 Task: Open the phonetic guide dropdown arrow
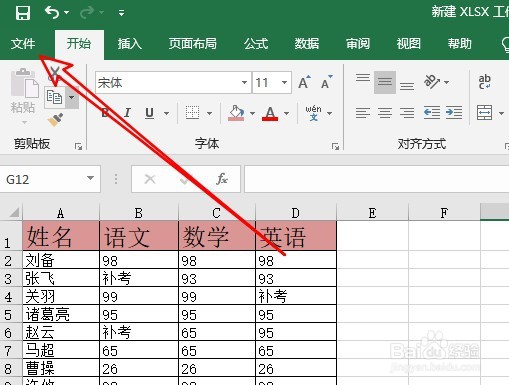coord(330,113)
